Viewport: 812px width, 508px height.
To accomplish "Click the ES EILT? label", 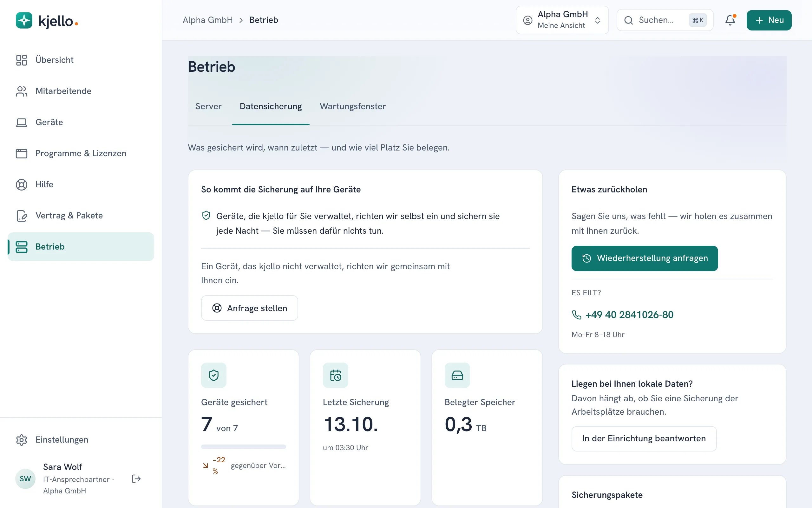I will point(586,293).
